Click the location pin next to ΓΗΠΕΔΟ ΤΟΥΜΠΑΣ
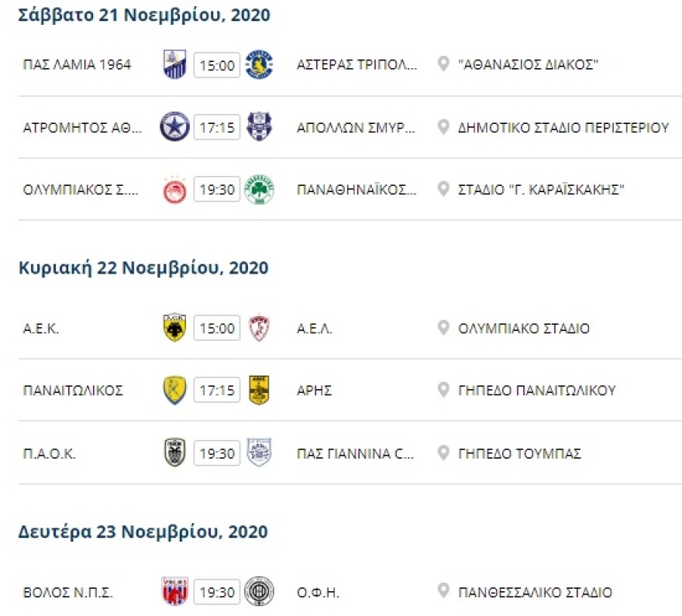682x616 pixels. pos(443,453)
